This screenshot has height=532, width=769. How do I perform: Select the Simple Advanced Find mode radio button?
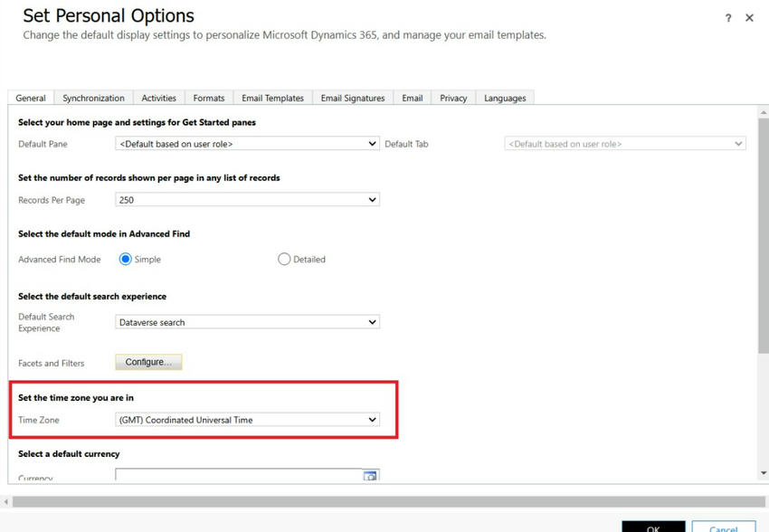click(124, 259)
